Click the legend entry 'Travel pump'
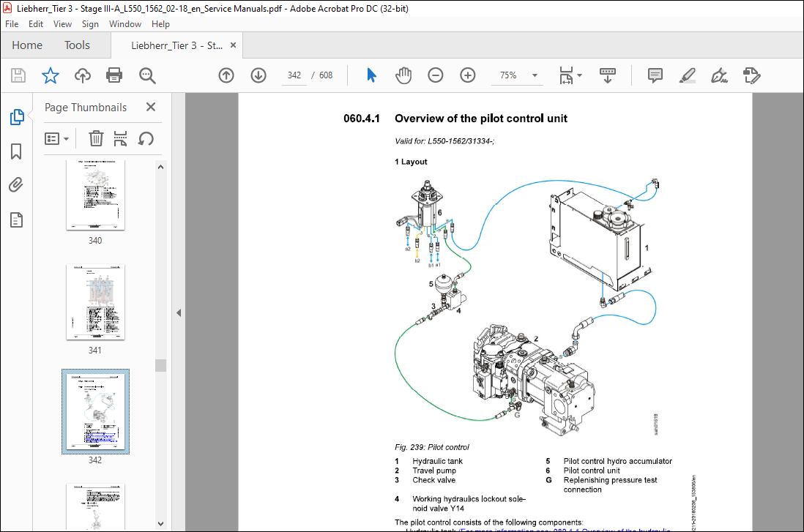The width and height of the screenshot is (804, 532). click(434, 471)
